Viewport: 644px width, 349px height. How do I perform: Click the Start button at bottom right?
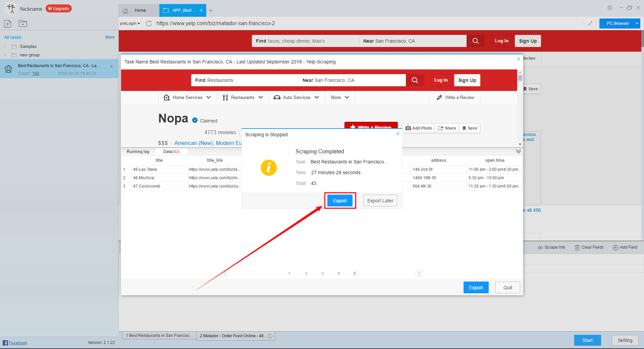[x=587, y=340]
